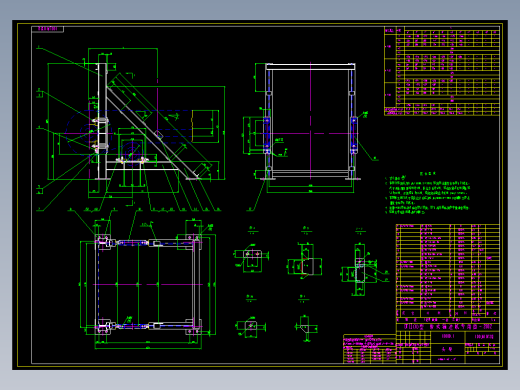Image resolution: width=520 pixels, height=390 pixels.
Task: Click the green technical notes text block
Action: 427,193
